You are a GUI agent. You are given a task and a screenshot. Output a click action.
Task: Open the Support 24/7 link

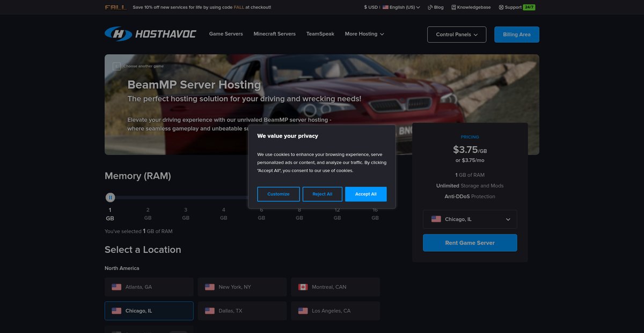[517, 8]
